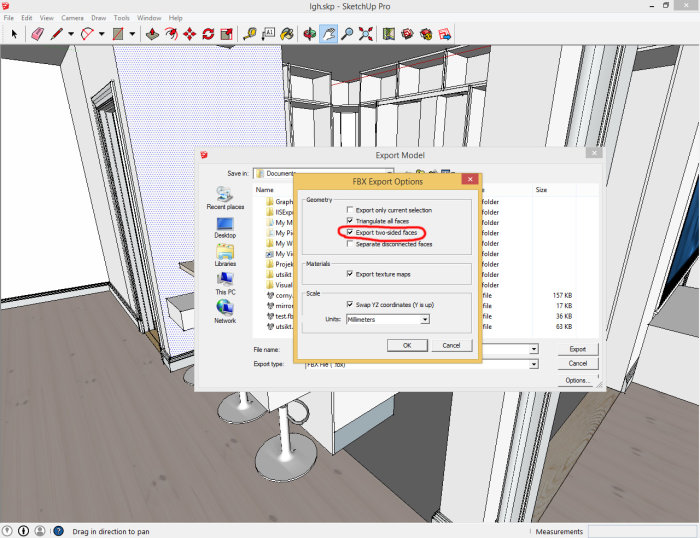Select the Eraser tool

(38, 34)
